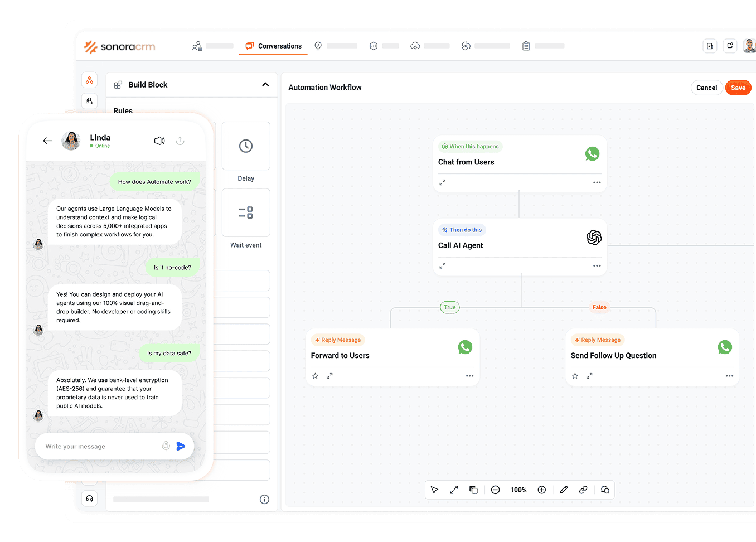
Task: Click the Wait event block
Action: [246, 219]
